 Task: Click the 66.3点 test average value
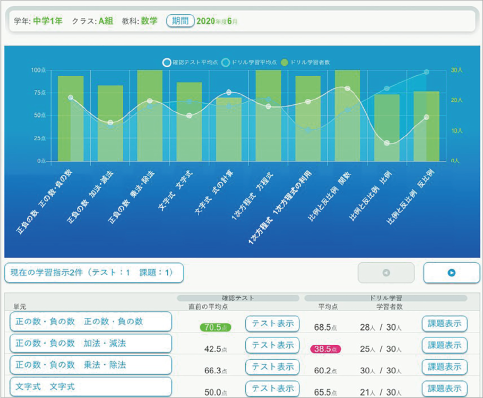(x=215, y=371)
